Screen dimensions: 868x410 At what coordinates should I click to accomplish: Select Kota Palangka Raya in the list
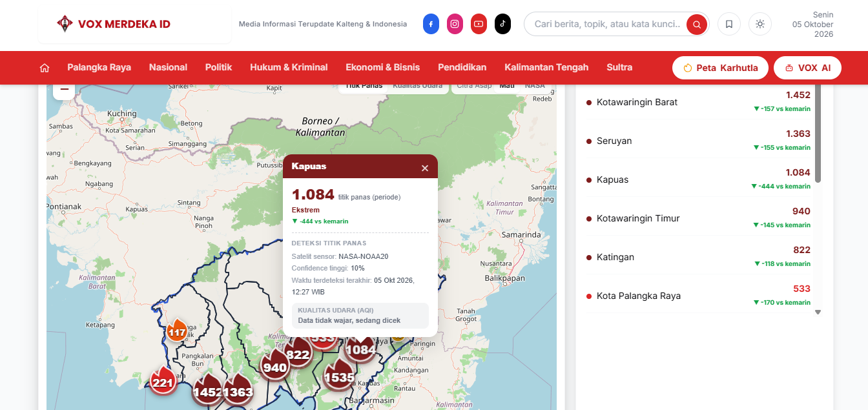698,296
